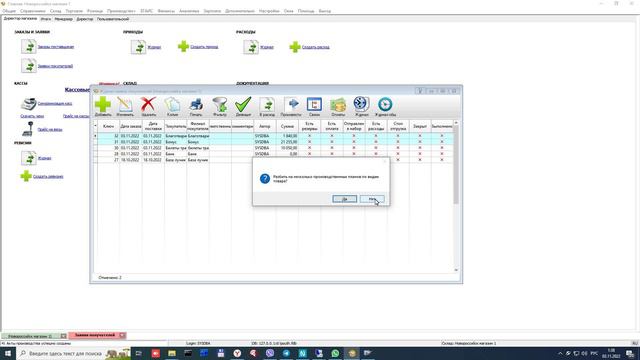Switch to the Итоги tab
This screenshot has width=640, height=360.
(x=46, y=19)
